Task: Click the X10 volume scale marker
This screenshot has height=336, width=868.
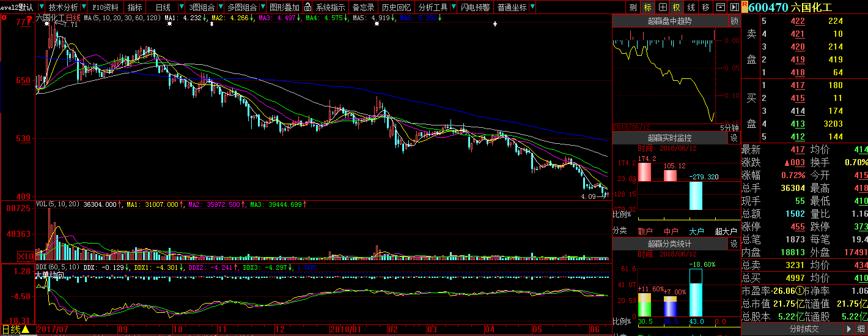Action: pyautogui.click(x=26, y=256)
